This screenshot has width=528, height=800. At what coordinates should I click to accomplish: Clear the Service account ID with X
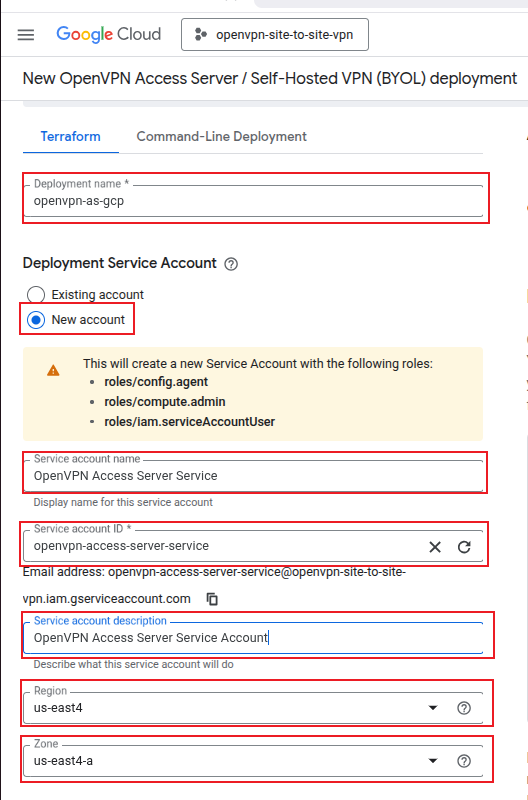click(435, 547)
